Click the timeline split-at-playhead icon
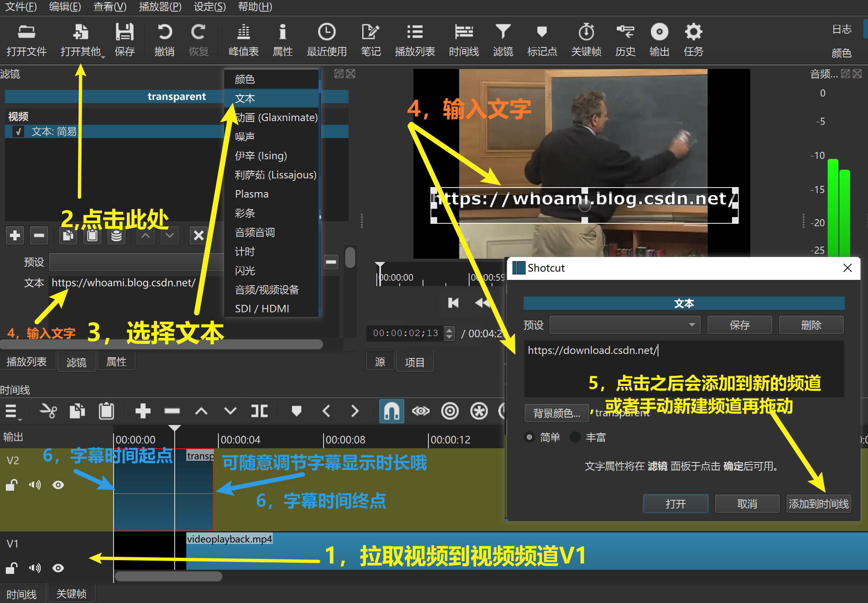This screenshot has height=603, width=868. 260,411
